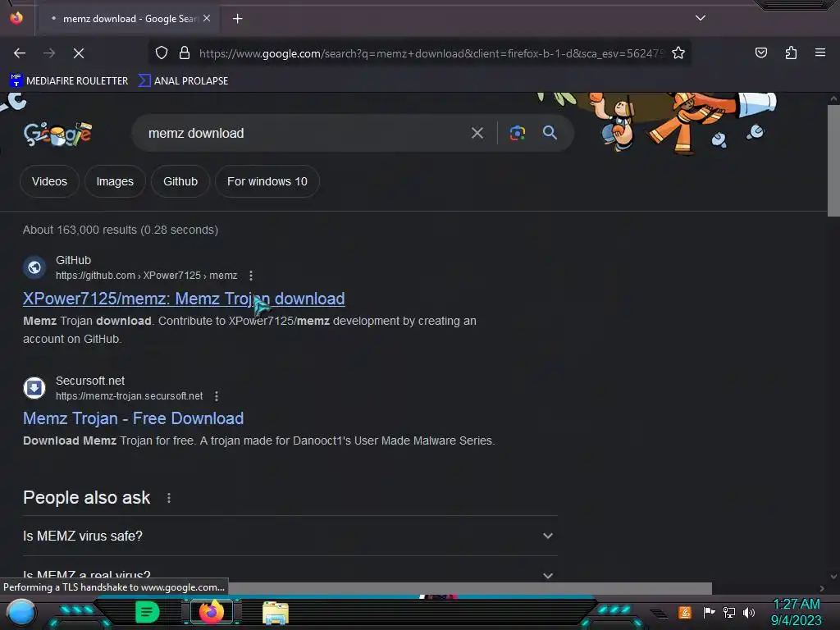Image resolution: width=840 pixels, height=630 pixels.
Task: Open XPower7125/memz Trojan download result
Action: 184,299
